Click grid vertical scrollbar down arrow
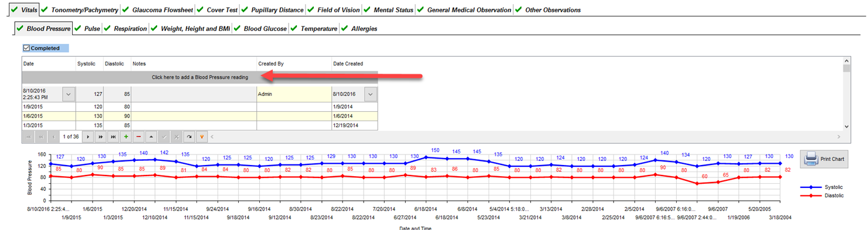 (x=846, y=126)
